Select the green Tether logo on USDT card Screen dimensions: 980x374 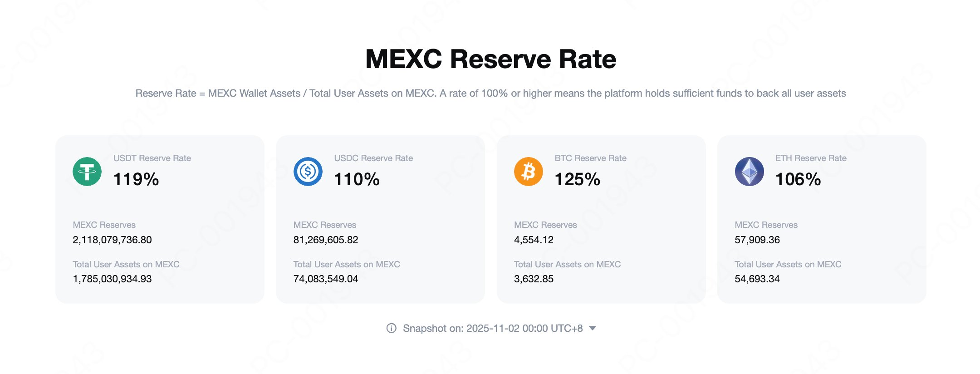point(86,171)
